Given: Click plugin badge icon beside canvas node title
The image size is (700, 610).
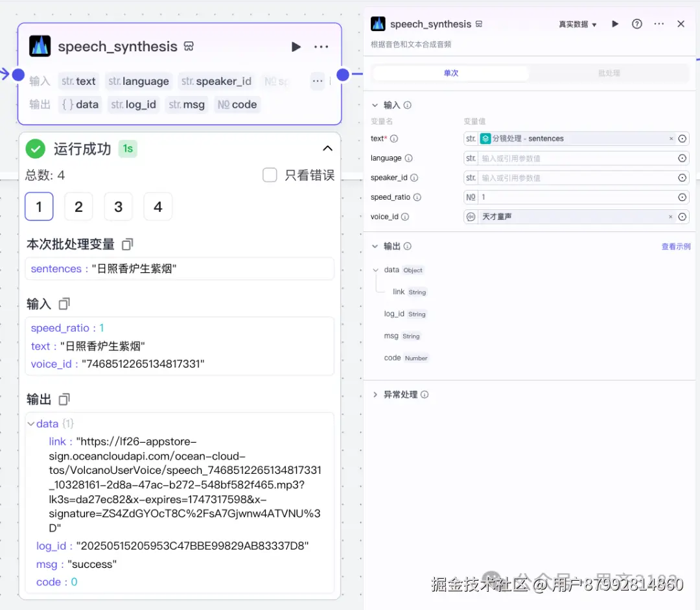Looking at the screenshot, I should [x=189, y=47].
